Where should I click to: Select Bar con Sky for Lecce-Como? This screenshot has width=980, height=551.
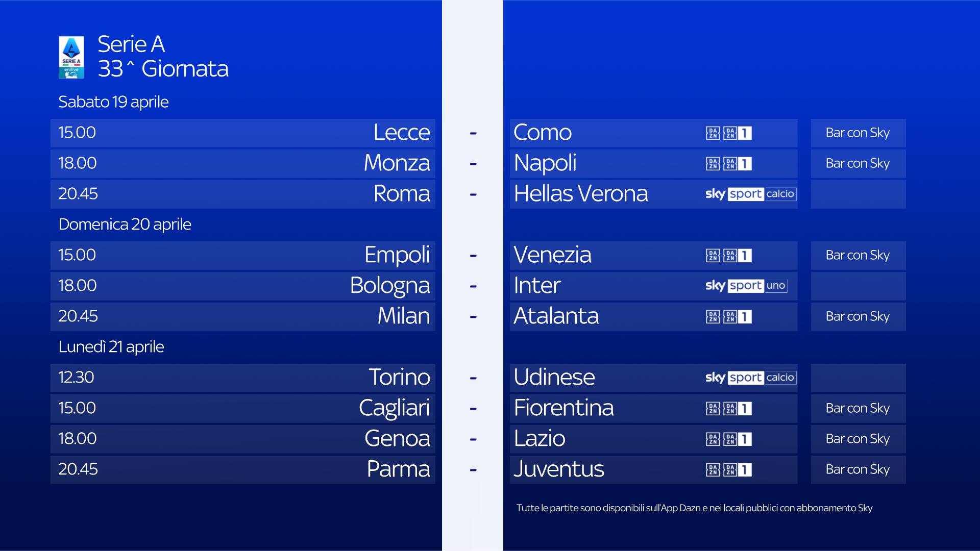(x=857, y=133)
